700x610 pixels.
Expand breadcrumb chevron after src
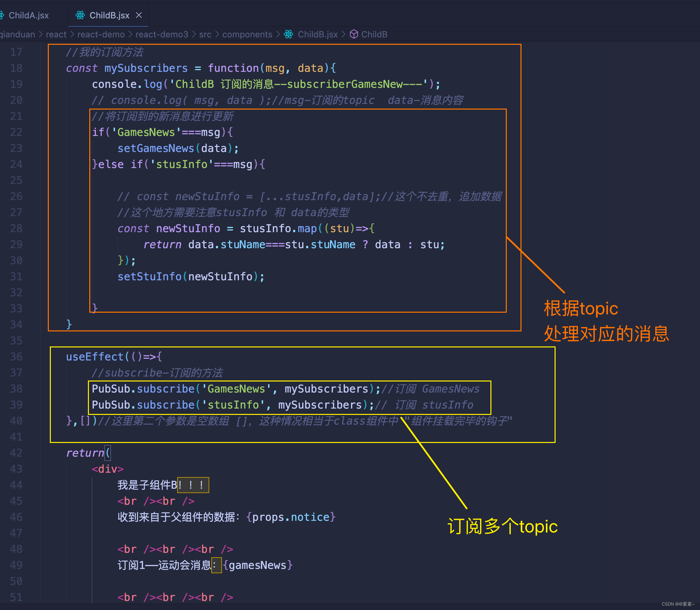coord(217,34)
